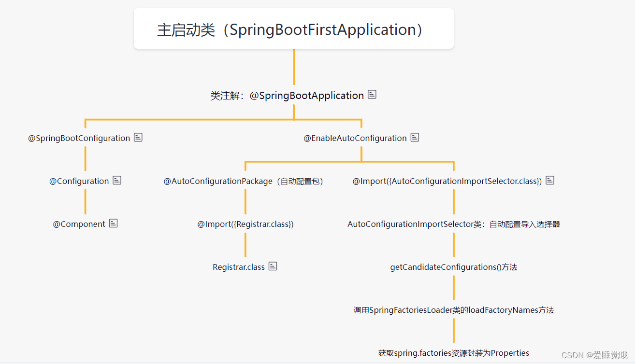635x364 pixels.
Task: Open note icon beside @Configuration
Action: click(x=117, y=181)
